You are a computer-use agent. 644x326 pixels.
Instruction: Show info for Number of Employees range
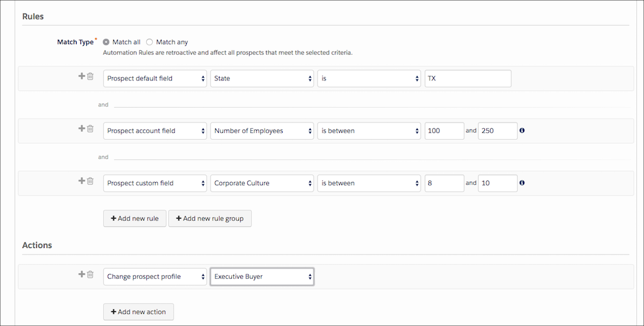522,130
